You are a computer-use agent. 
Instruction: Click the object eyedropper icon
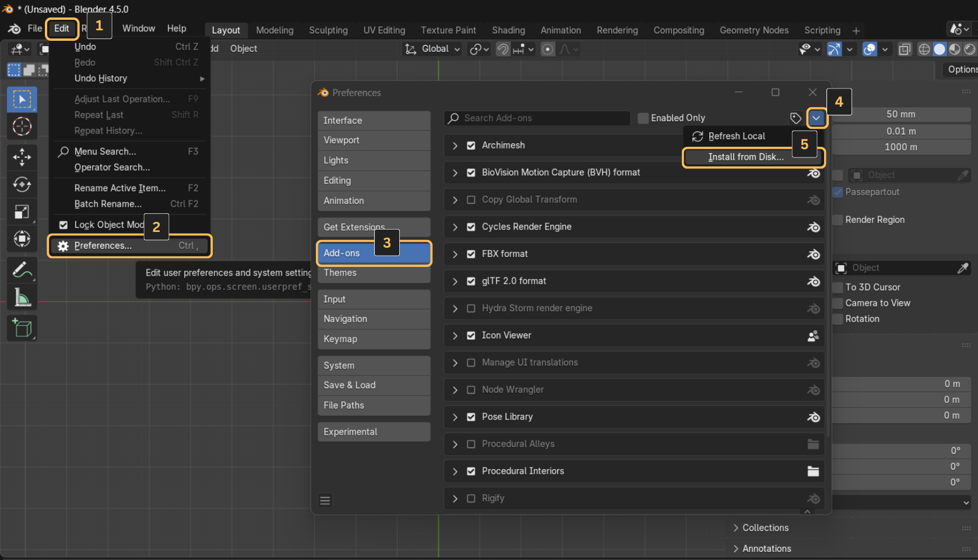(963, 268)
